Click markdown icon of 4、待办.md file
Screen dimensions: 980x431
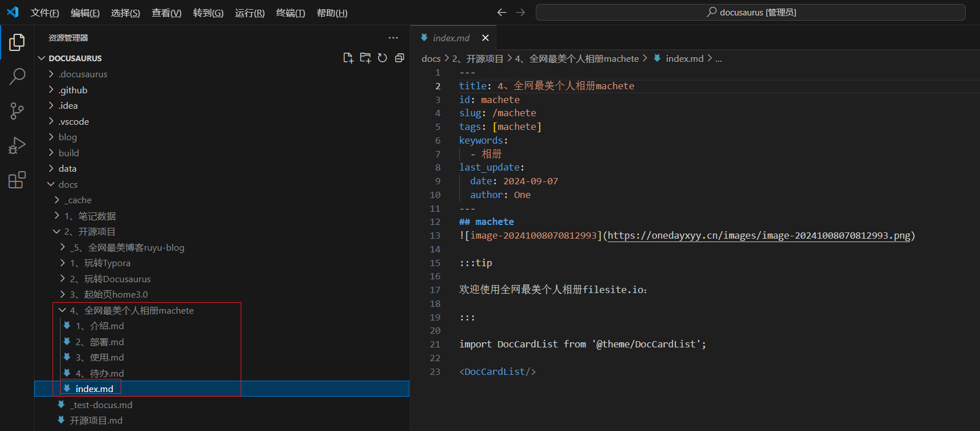[x=67, y=373]
